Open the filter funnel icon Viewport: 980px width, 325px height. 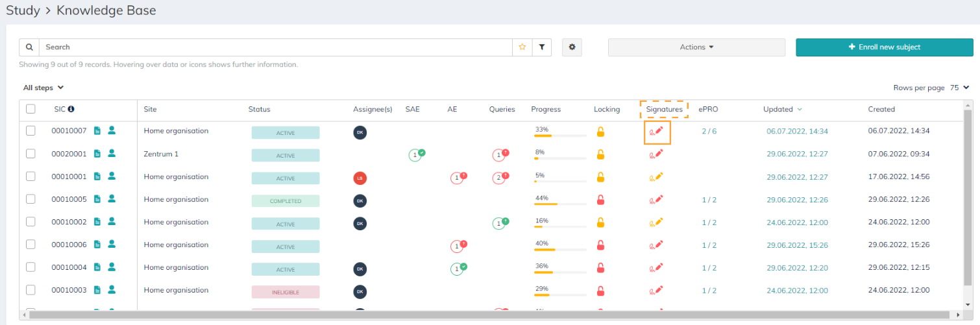[542, 47]
